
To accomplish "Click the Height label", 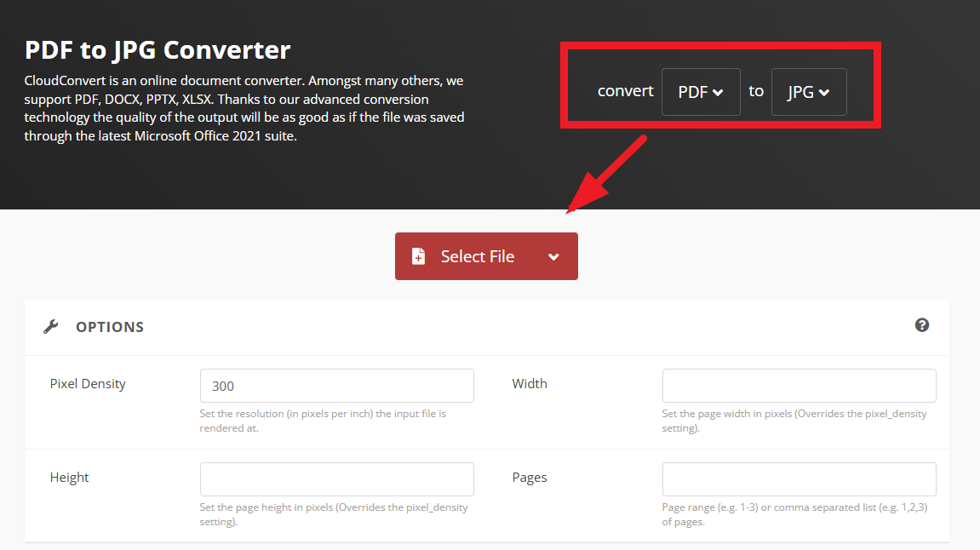I will click(x=69, y=478).
